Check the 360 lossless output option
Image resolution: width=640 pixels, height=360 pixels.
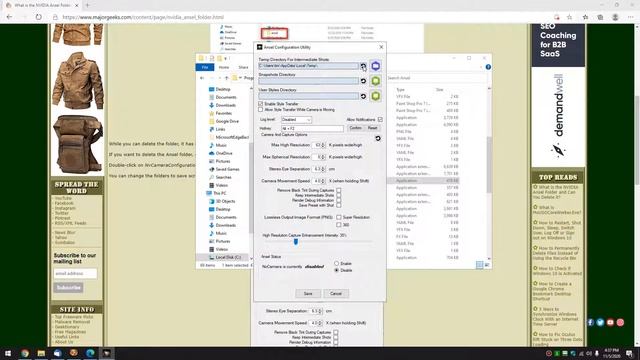[339, 225]
